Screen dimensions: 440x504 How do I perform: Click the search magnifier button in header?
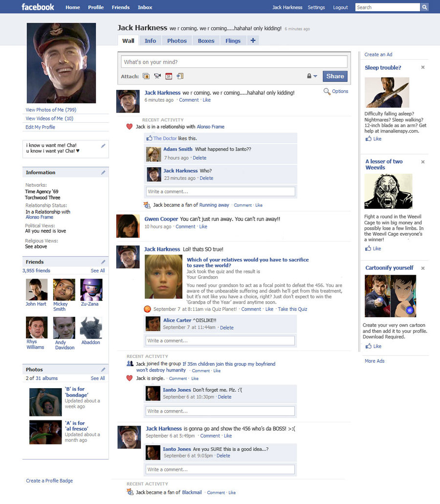(x=424, y=7)
